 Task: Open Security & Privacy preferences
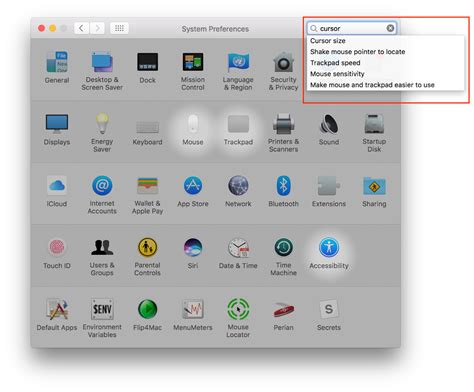pos(283,71)
